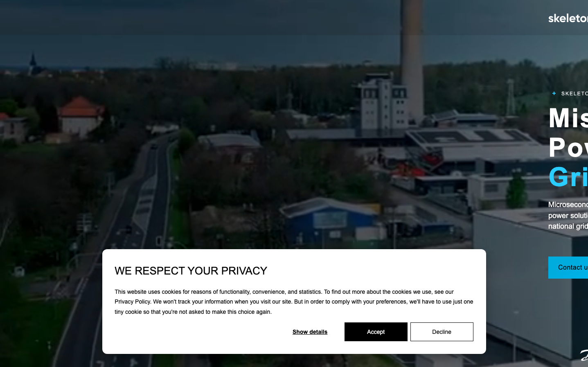The height and width of the screenshot is (367, 588).
Task: Click the blue plus icon beside SKELETO label
Action: pos(554,93)
